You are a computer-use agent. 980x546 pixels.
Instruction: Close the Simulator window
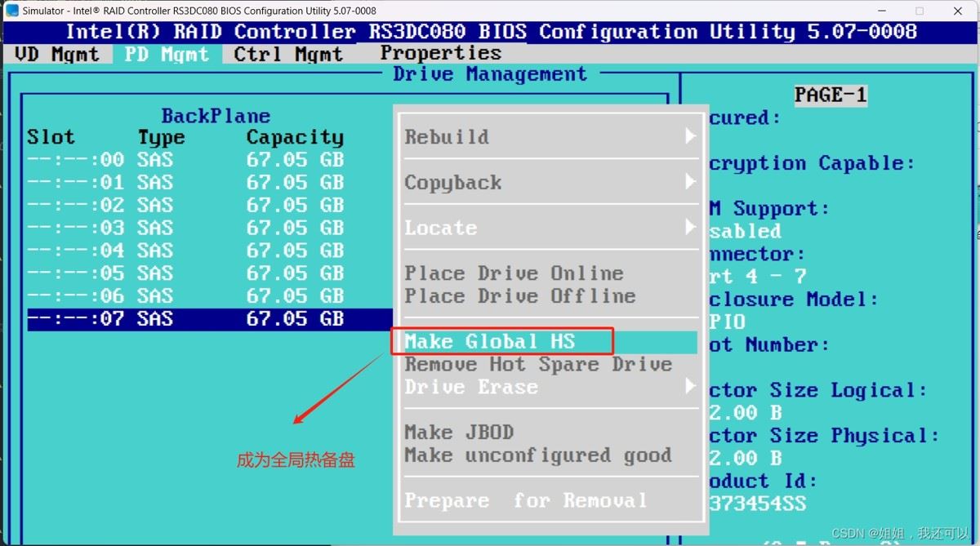click(x=958, y=11)
